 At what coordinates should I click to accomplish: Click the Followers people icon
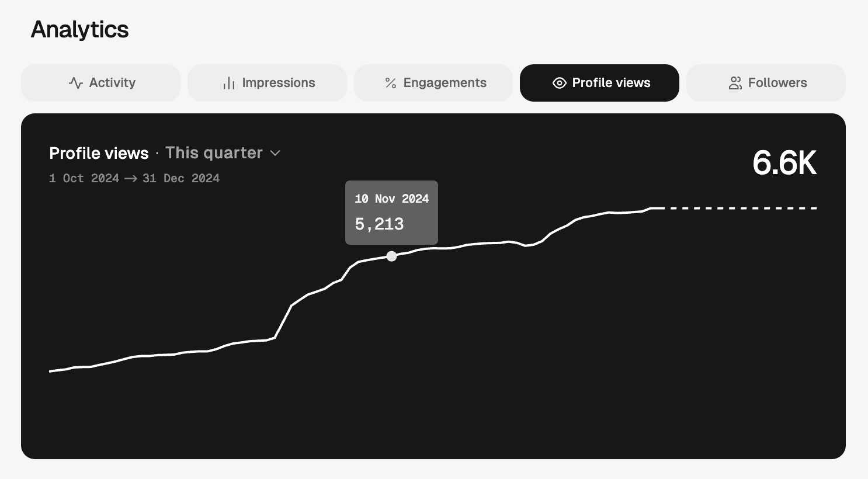click(735, 83)
